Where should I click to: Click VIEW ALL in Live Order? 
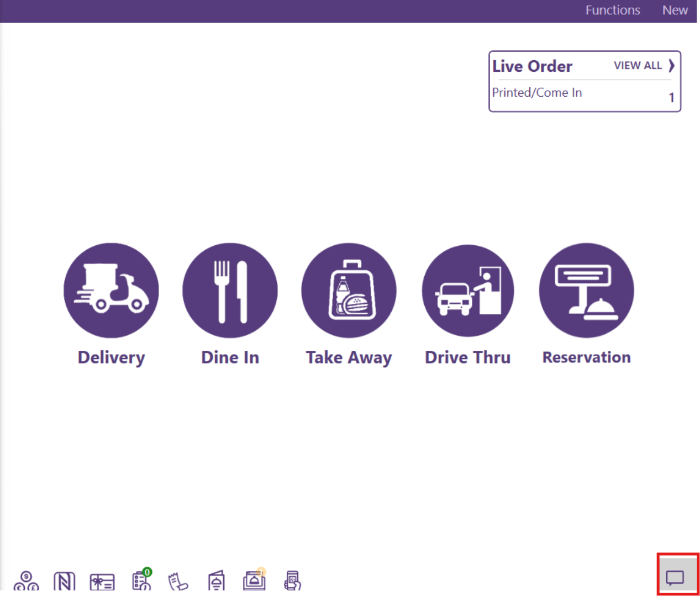point(638,66)
